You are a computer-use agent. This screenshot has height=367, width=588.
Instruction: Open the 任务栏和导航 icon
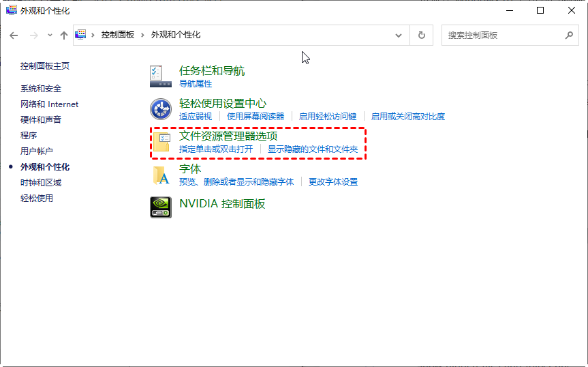click(x=161, y=76)
